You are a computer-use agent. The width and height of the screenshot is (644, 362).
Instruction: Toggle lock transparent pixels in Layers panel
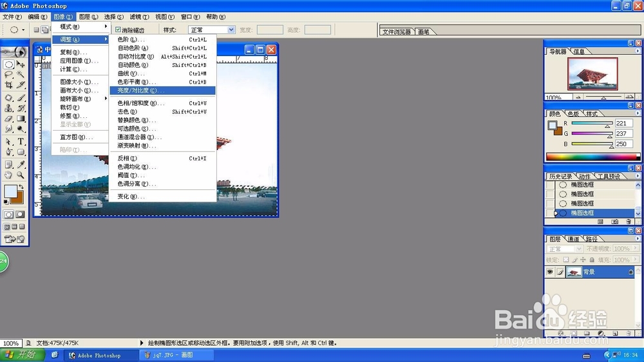tap(566, 260)
